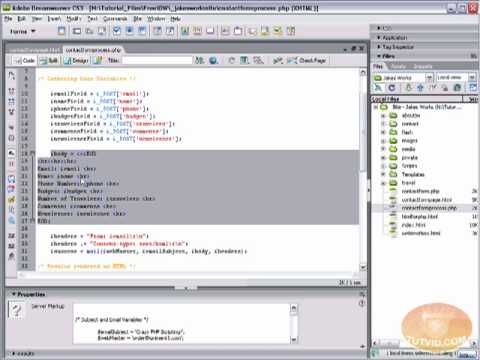Click the Open Documents icon in coding toolbar

pos(11,76)
